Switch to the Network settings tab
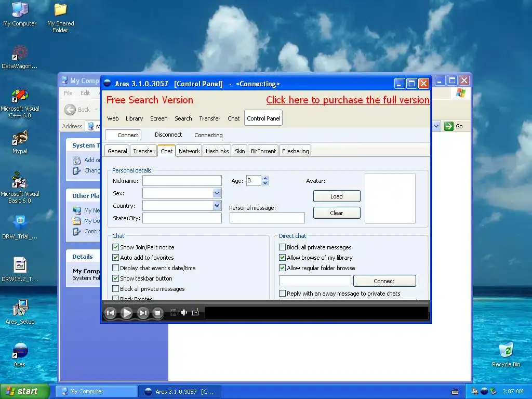 pyautogui.click(x=189, y=151)
